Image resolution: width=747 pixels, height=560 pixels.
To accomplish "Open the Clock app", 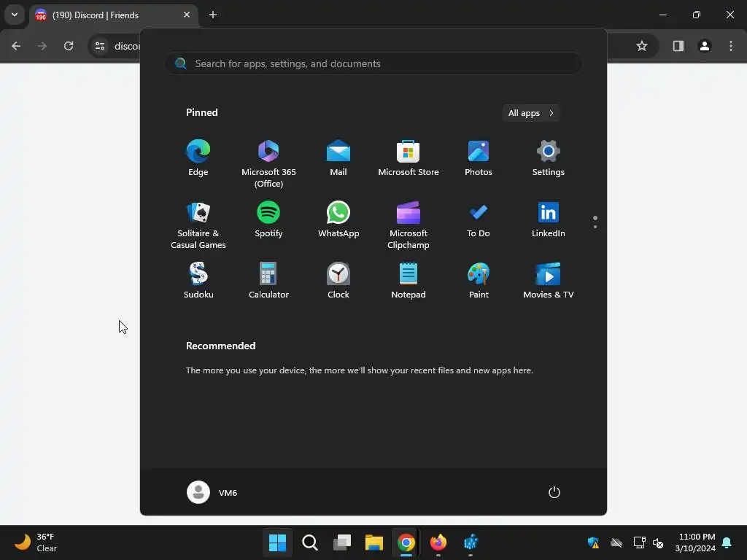I will tap(338, 281).
